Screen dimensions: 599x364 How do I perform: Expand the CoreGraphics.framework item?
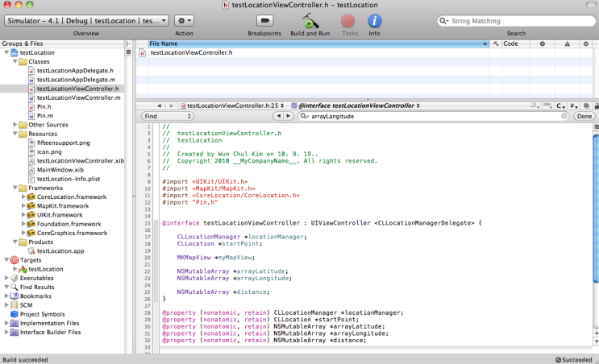click(x=23, y=233)
